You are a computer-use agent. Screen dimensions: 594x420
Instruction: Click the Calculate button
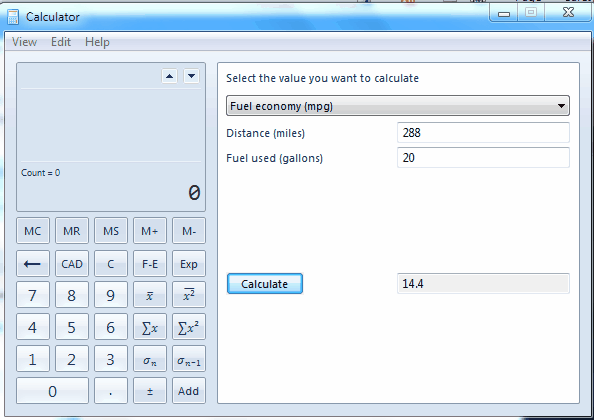pos(265,284)
